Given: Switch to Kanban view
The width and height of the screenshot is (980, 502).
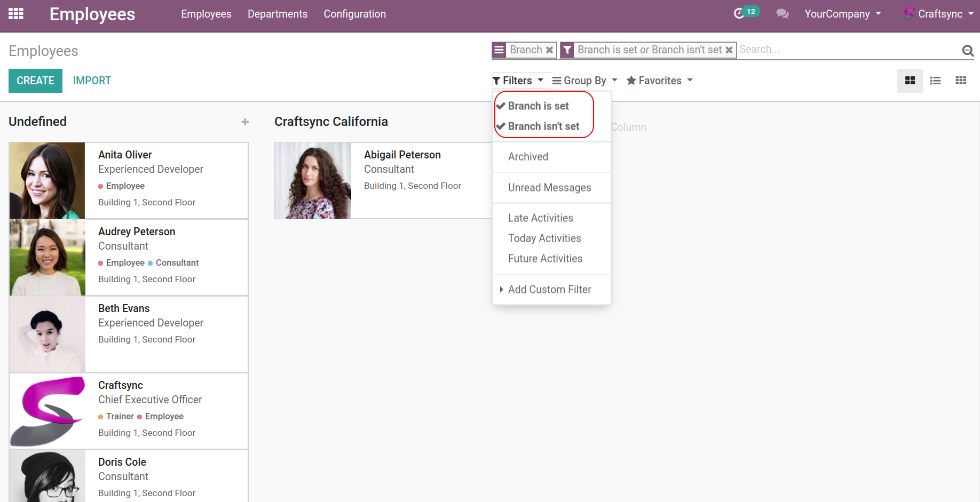Looking at the screenshot, I should coord(910,81).
